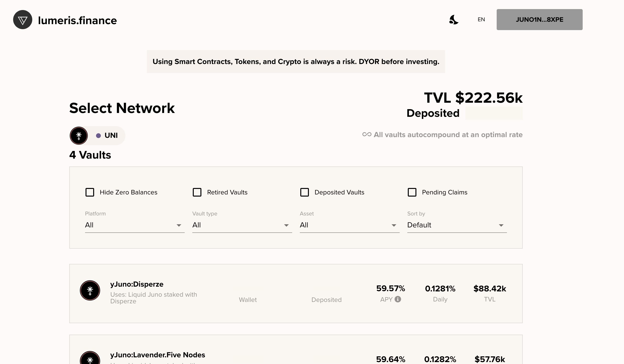Expand the Vault type dropdown

[242, 225]
